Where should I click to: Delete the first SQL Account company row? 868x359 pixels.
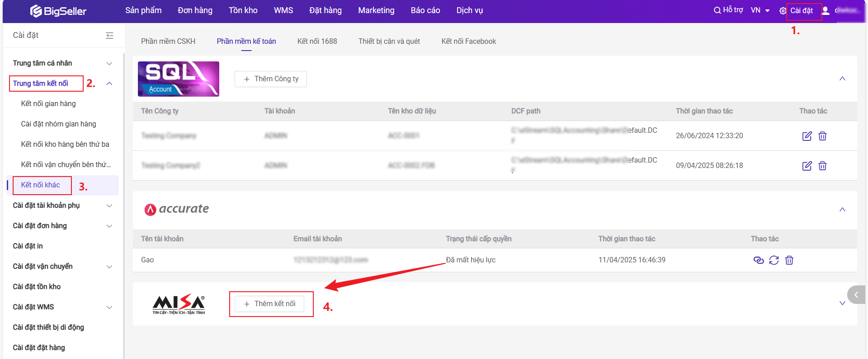(x=822, y=136)
